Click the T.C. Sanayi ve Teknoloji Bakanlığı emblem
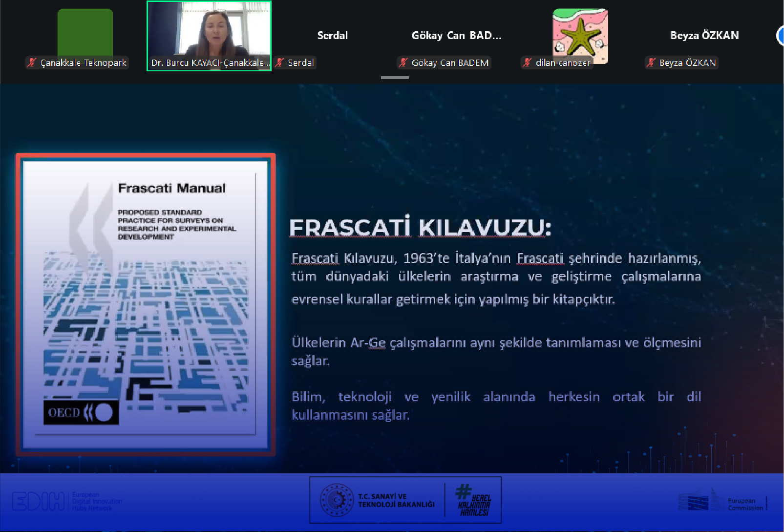The height and width of the screenshot is (532, 784). tap(336, 500)
